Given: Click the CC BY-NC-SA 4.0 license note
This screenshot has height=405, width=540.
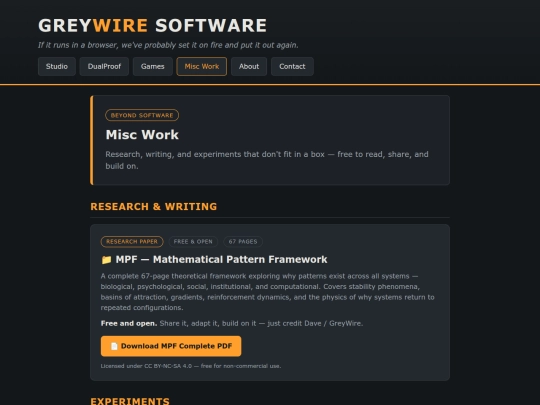Looking at the screenshot, I should (191, 366).
